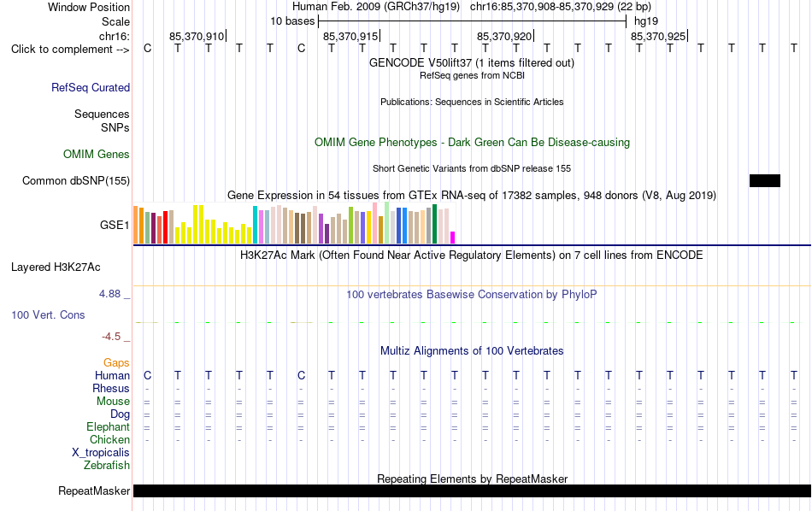Open Short Genetic Variants from dbSNP title
The width and height of the screenshot is (812, 511).
tap(472, 169)
